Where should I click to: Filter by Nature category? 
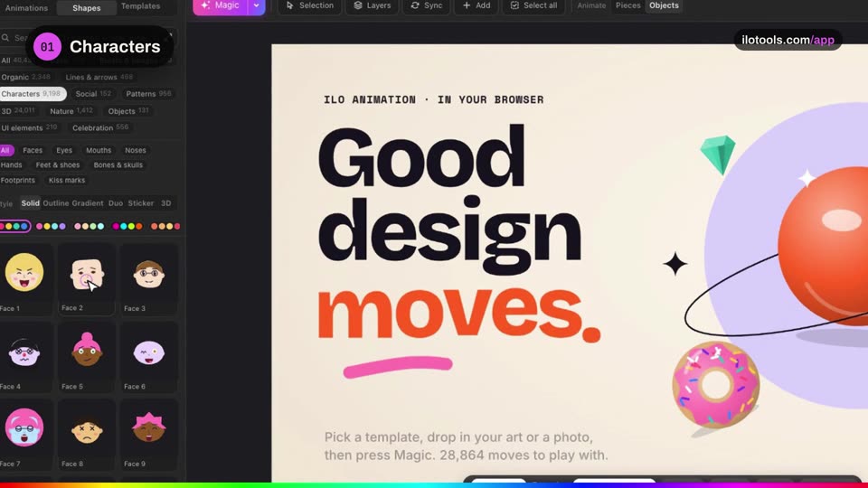[x=71, y=110]
